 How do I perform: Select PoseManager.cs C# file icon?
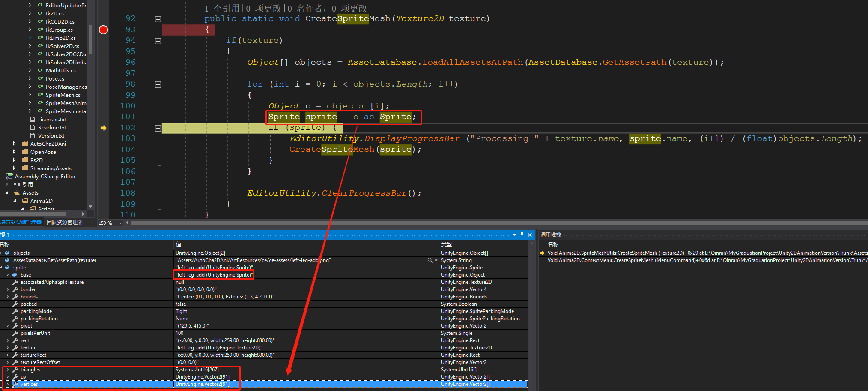[x=40, y=87]
